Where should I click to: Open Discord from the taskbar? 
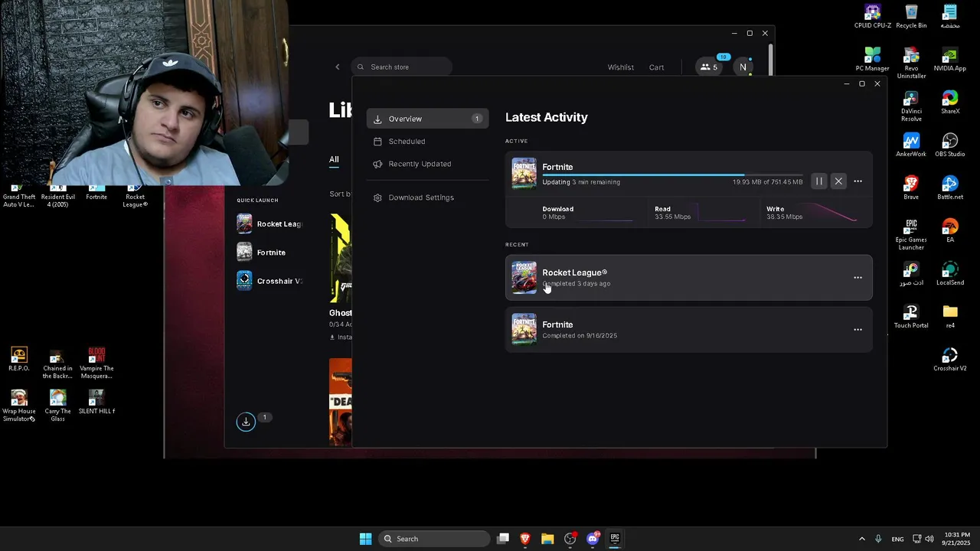(593, 539)
